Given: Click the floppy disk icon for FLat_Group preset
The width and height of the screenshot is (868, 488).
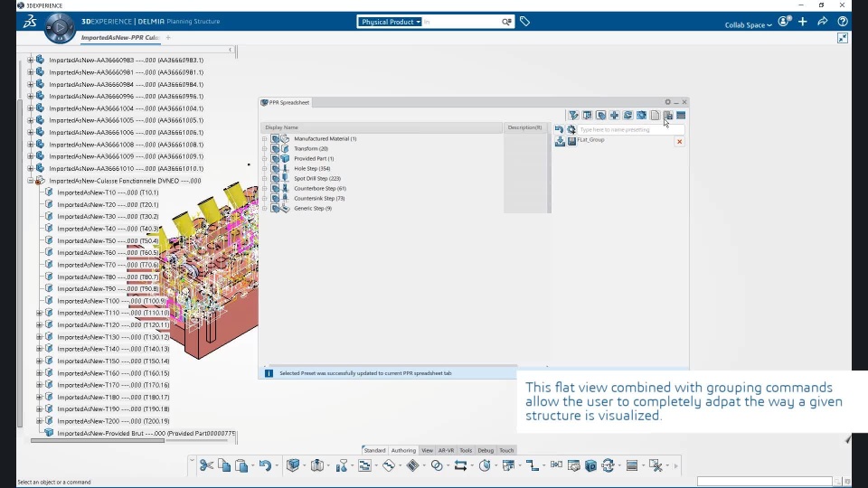Looking at the screenshot, I should coord(571,142).
